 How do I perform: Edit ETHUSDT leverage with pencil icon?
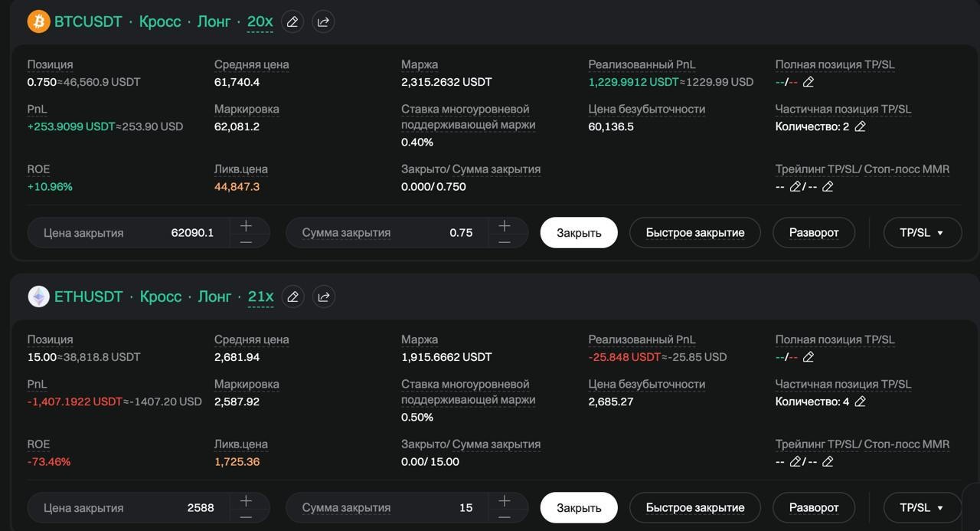[x=292, y=297]
